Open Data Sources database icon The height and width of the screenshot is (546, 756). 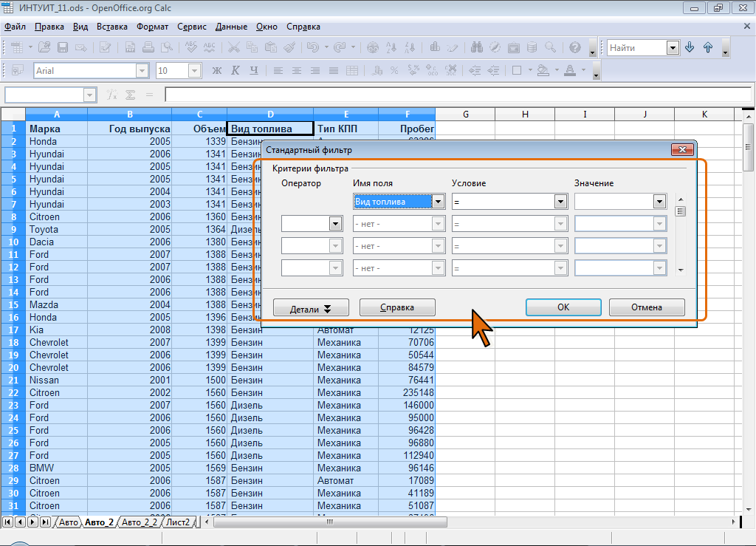click(x=532, y=47)
